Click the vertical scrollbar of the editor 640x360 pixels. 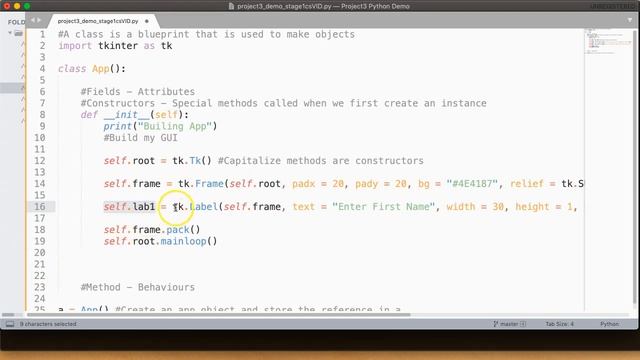click(635, 167)
